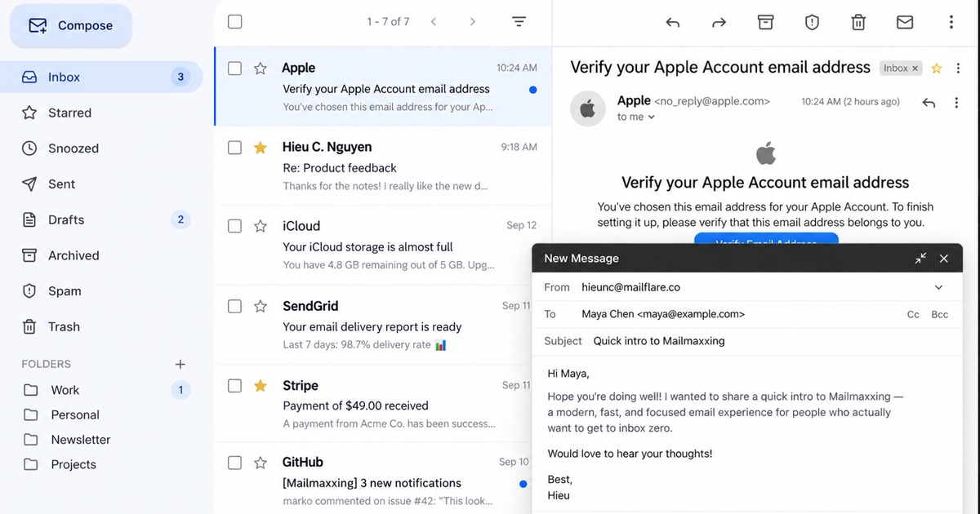The width and height of the screenshot is (980, 514).
Task: Open the Work folder
Action: tap(101, 390)
